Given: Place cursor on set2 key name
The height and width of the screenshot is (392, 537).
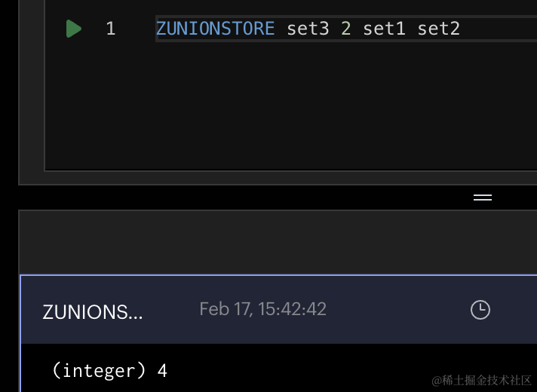Looking at the screenshot, I should pyautogui.click(x=439, y=29).
